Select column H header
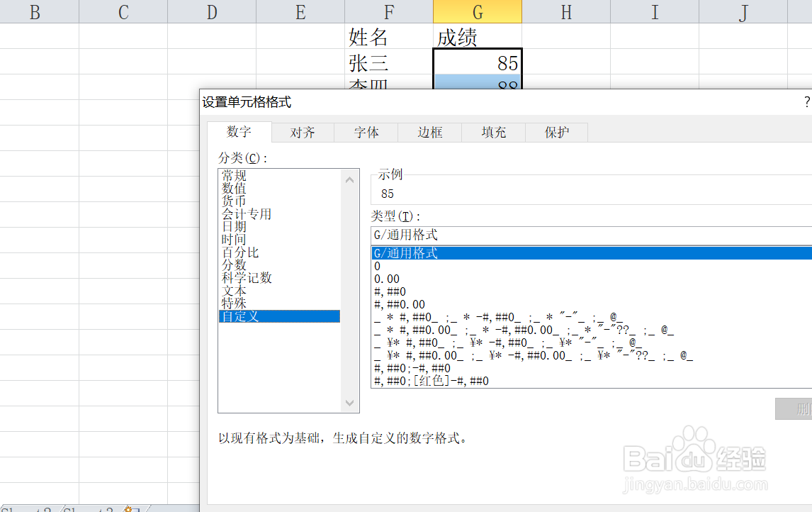 click(566, 11)
